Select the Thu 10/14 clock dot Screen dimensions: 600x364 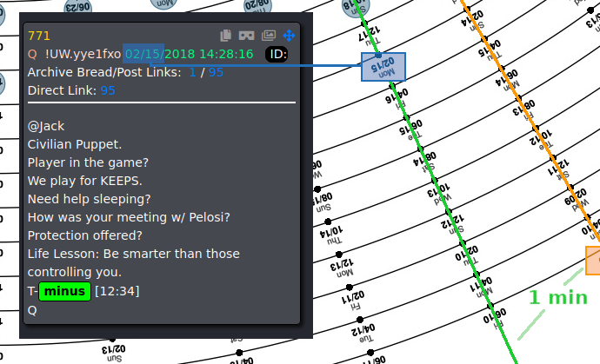click(328, 222)
